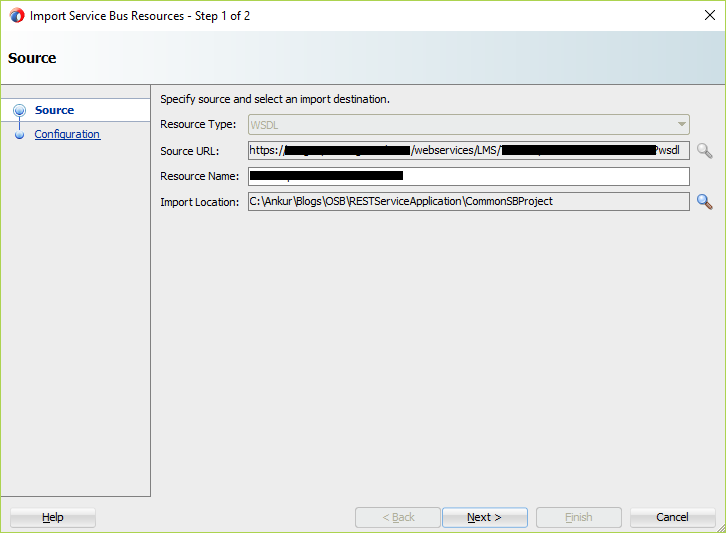Click the Source URL browse magnifier icon

[704, 151]
